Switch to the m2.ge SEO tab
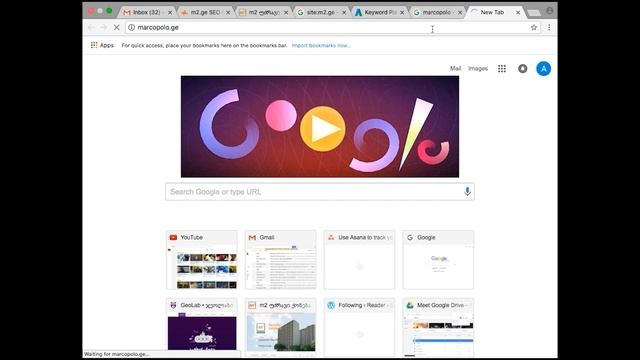The width and height of the screenshot is (640, 360). pyautogui.click(x=204, y=13)
